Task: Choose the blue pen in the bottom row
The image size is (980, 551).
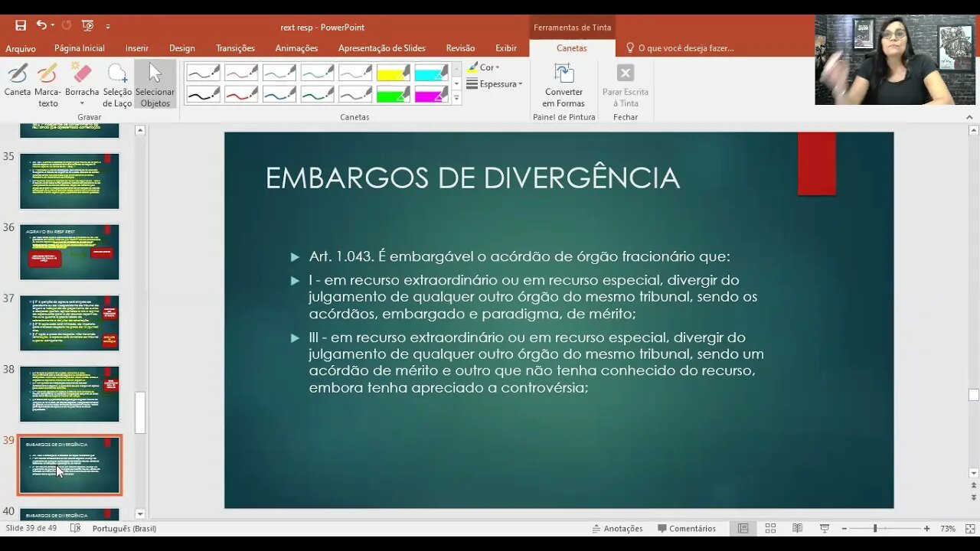Action: (x=279, y=95)
